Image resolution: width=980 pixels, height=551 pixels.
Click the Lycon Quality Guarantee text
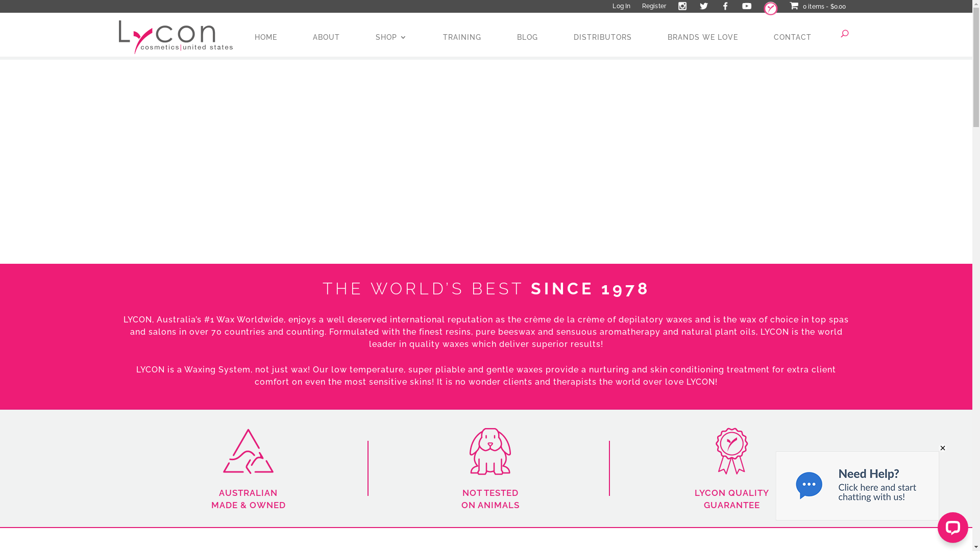pyautogui.click(x=732, y=499)
